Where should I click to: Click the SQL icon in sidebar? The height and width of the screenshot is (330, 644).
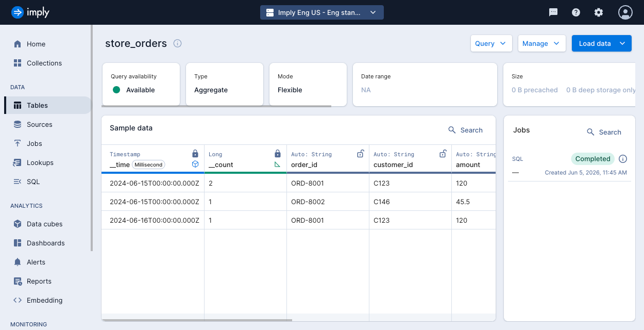18,181
